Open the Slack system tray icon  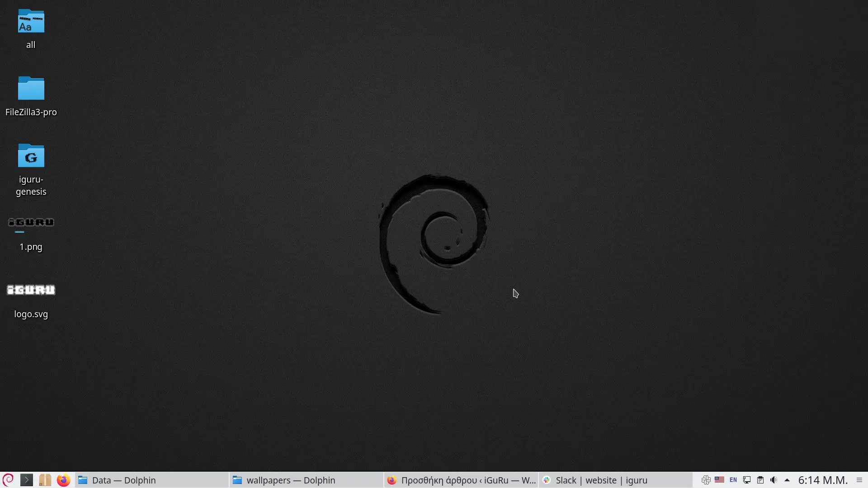tap(706, 480)
